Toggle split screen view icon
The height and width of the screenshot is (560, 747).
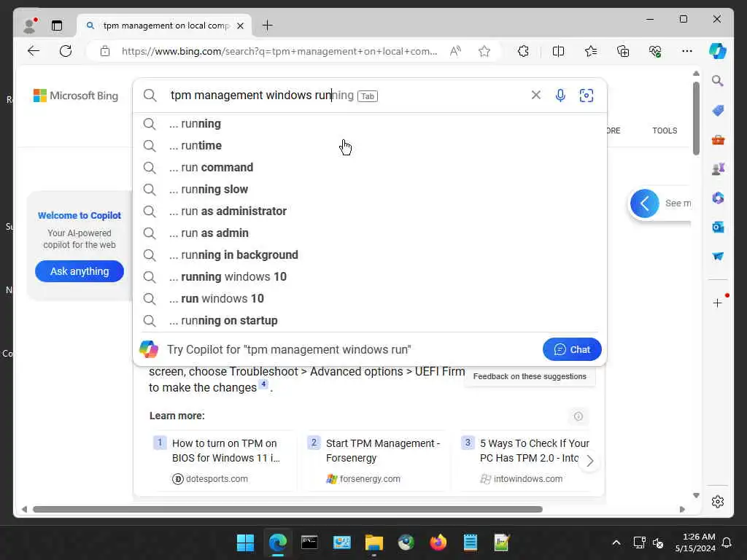point(558,51)
